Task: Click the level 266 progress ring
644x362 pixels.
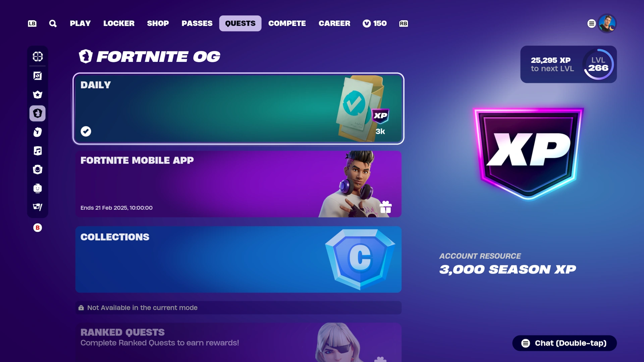Action: click(x=598, y=64)
